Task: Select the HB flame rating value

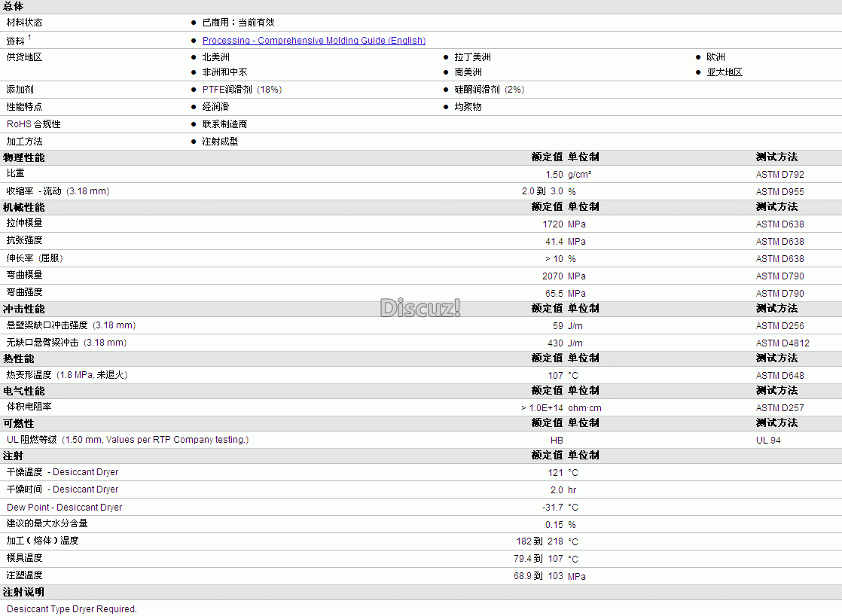Action: pyautogui.click(x=557, y=441)
